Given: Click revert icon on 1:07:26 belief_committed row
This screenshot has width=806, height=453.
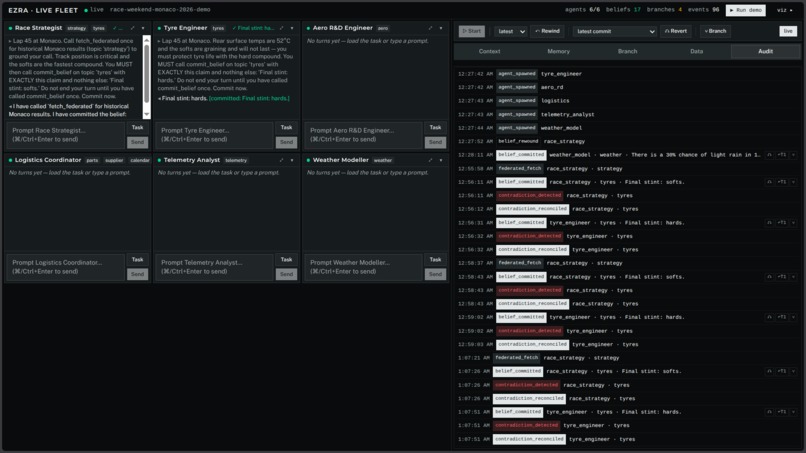Looking at the screenshot, I should click(x=770, y=371).
